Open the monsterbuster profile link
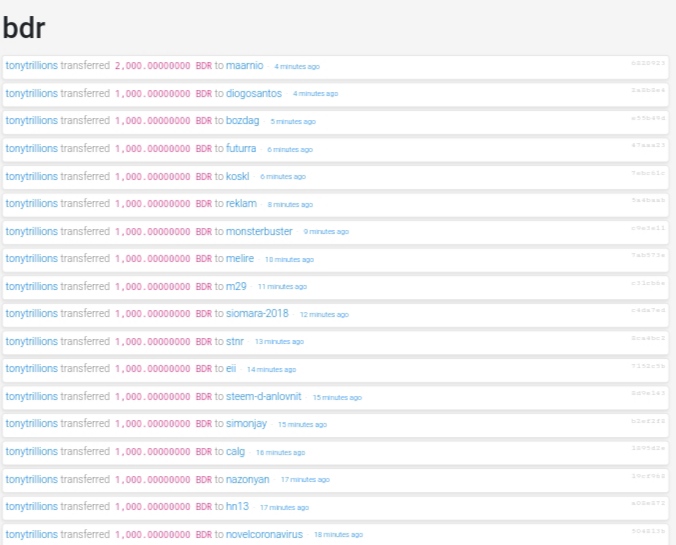 [259, 232]
